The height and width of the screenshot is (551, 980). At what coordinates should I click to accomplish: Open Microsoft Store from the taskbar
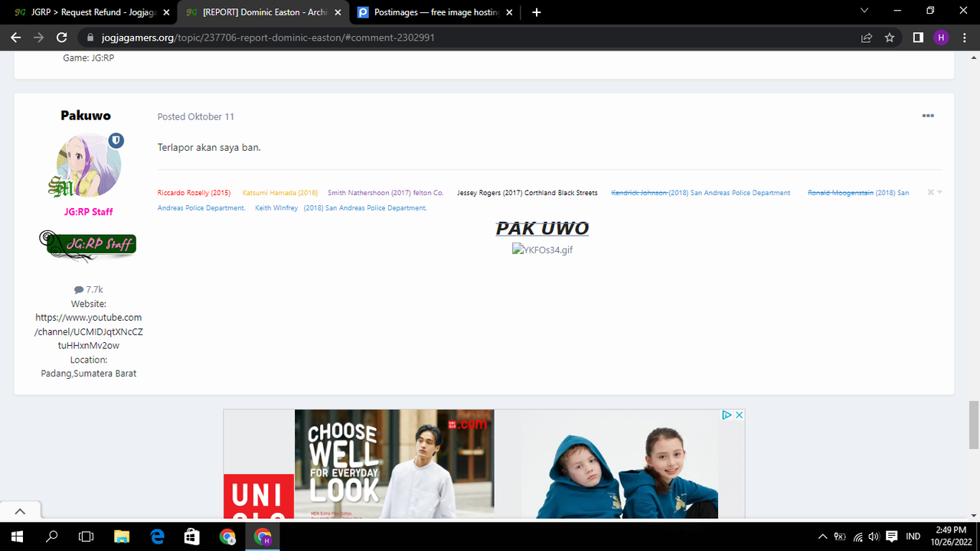192,536
